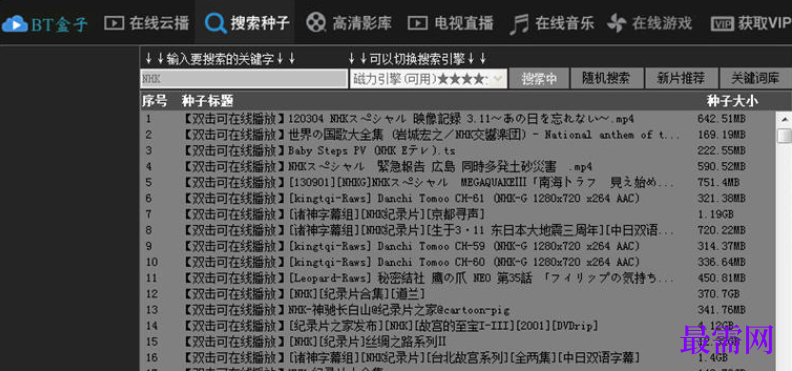Select the NHK-神驰长白山 result
Screen dimensions: 792x371
458,310
